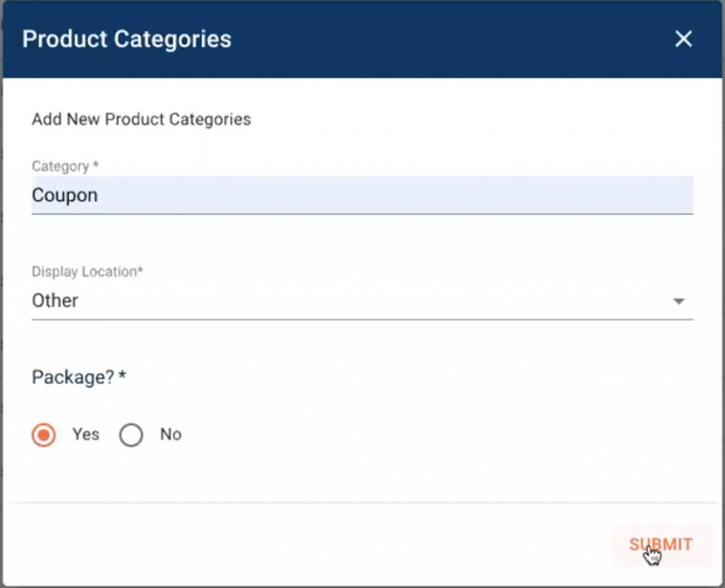The image size is (725, 588).
Task: Click the dropdown arrow for Display Location
Action: (x=678, y=301)
